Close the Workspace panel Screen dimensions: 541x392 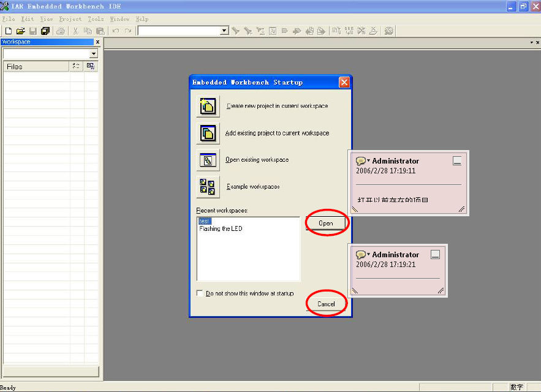tap(97, 42)
